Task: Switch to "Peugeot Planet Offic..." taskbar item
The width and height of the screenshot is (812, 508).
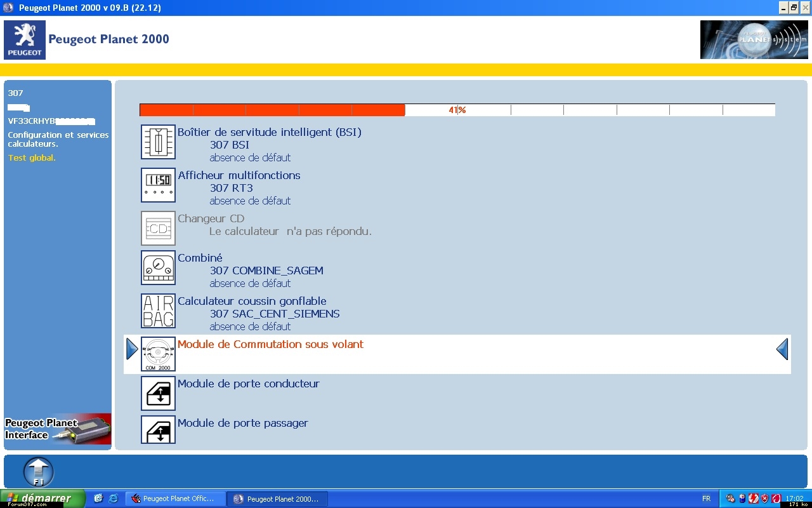Action: tap(175, 499)
